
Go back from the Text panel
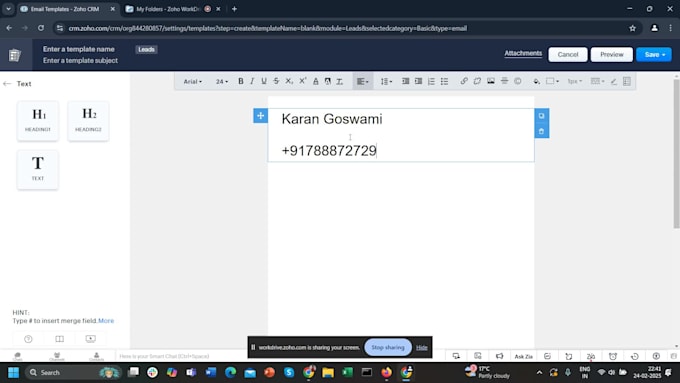click(7, 84)
